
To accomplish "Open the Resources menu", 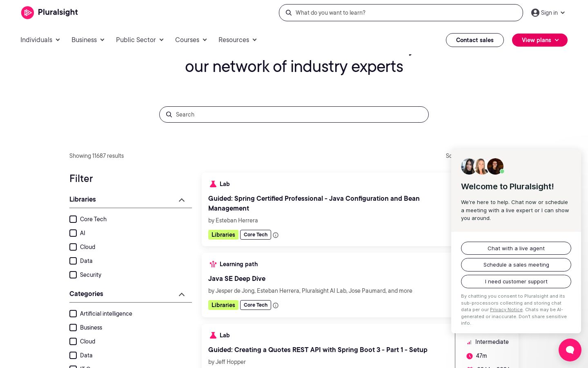I will (x=238, y=40).
